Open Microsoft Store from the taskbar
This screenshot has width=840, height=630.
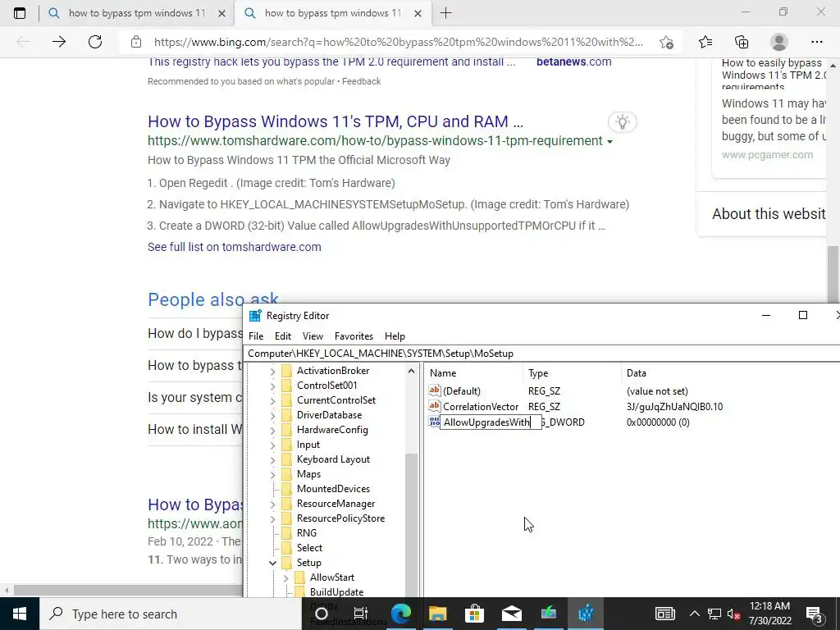(x=474, y=614)
